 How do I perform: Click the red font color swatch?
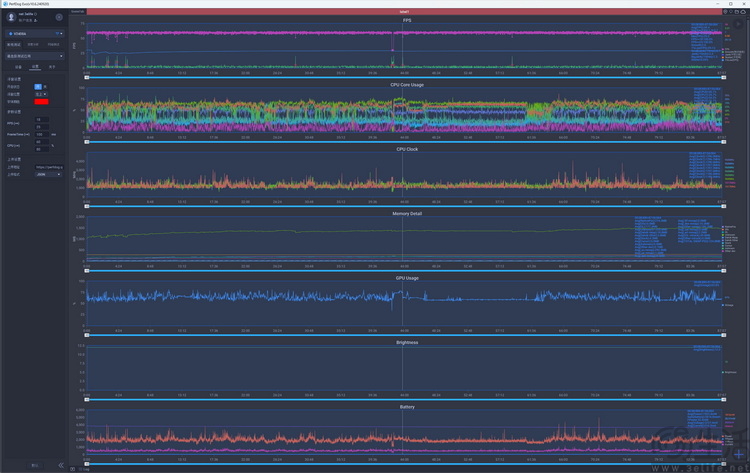[x=42, y=101]
